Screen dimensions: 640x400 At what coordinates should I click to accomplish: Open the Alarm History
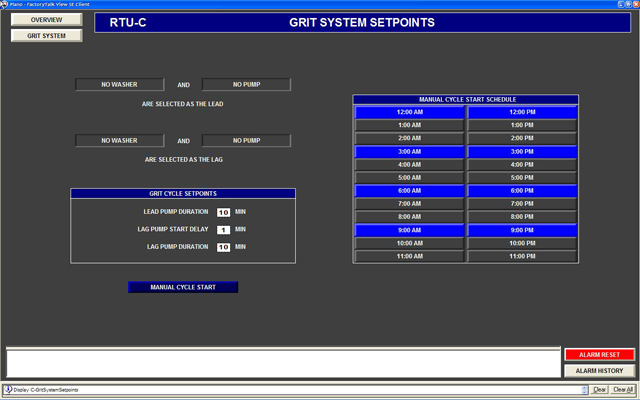coord(599,371)
